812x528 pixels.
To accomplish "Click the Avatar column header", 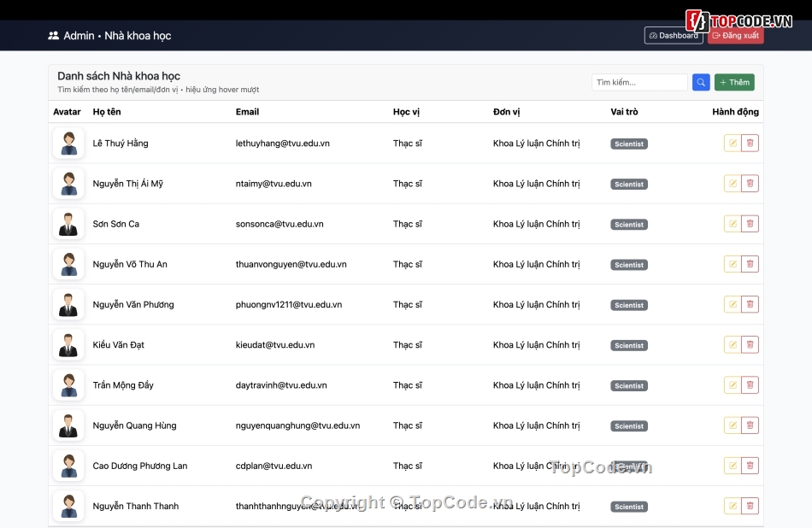I will 67,112.
